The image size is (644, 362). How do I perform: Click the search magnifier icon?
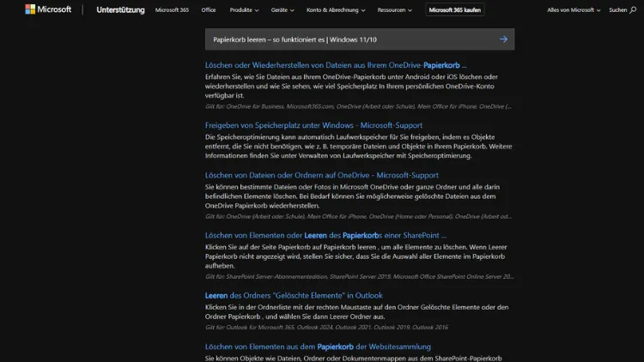pos(633,9)
